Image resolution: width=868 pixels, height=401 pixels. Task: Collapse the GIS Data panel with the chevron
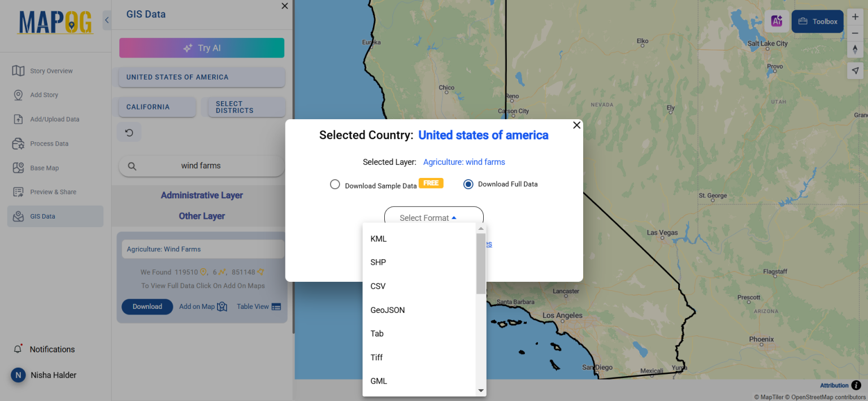tap(107, 19)
